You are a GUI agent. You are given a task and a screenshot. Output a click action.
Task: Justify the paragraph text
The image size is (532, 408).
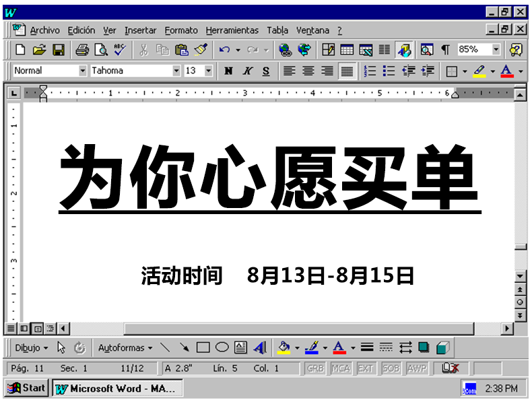pyautogui.click(x=347, y=71)
